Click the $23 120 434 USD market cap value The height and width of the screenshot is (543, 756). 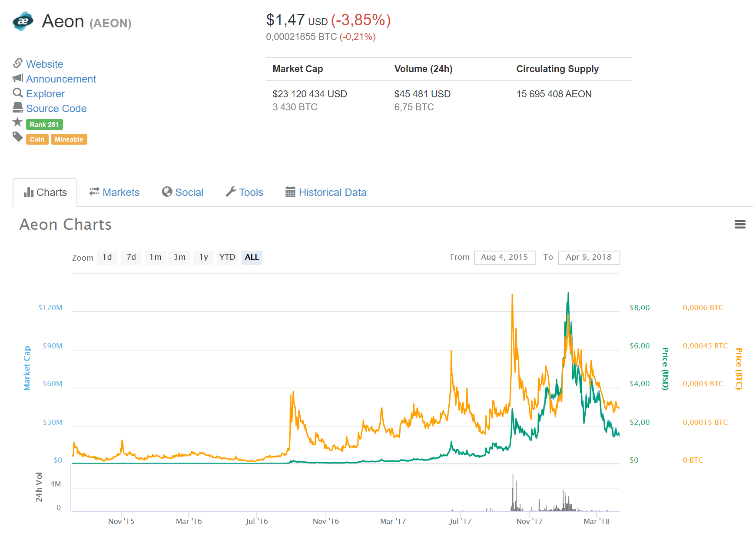(x=310, y=94)
